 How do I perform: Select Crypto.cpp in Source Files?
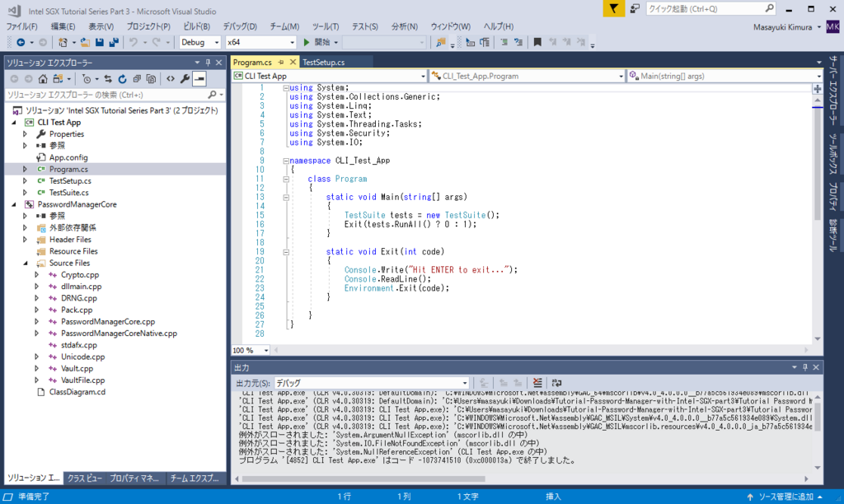tap(80, 275)
